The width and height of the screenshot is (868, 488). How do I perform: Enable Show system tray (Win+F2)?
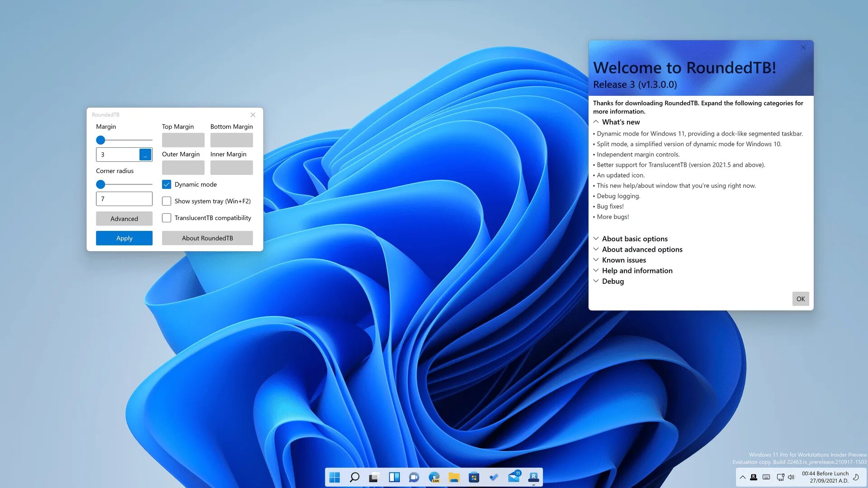point(166,201)
